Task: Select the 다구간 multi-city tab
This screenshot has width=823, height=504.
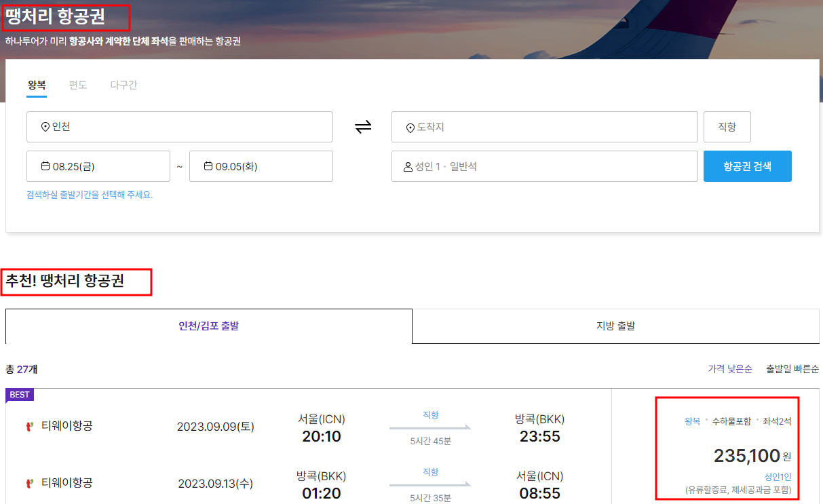Action: pyautogui.click(x=122, y=85)
